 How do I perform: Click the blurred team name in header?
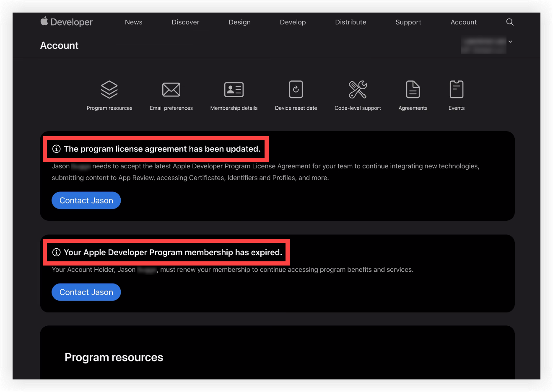click(483, 45)
